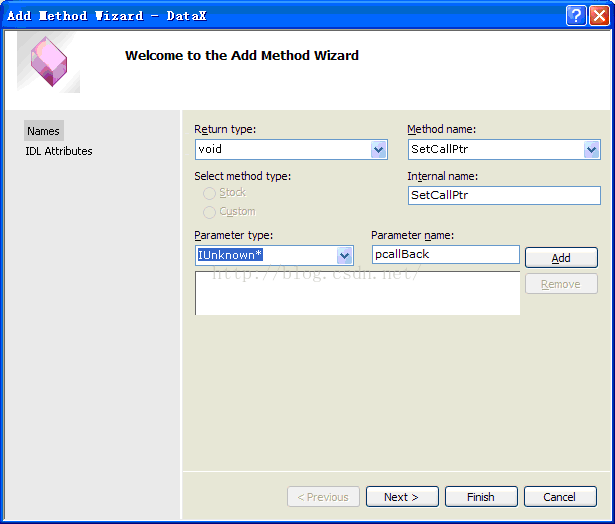
Task: Click the Remove parameter button
Action: click(561, 284)
